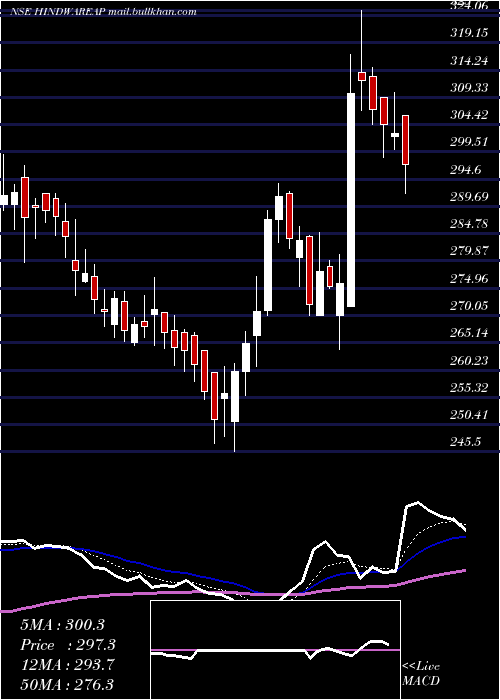The height and width of the screenshot is (700, 500).
Task: Click the 304.42 price axis label
Action: [x=469, y=115]
